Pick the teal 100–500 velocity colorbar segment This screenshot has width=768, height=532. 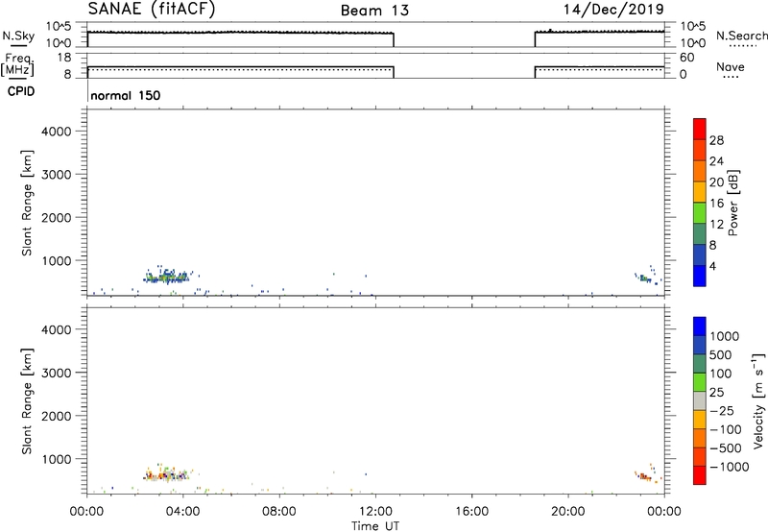pos(700,364)
